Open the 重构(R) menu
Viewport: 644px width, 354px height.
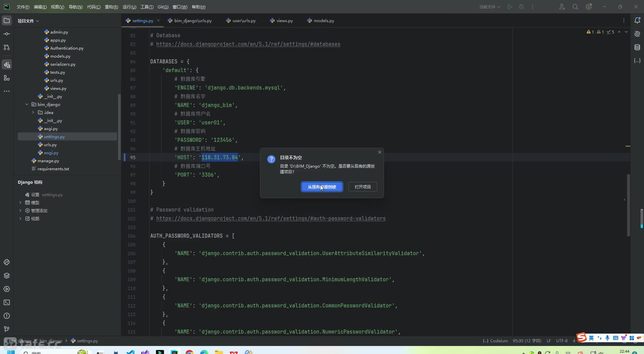tap(111, 7)
